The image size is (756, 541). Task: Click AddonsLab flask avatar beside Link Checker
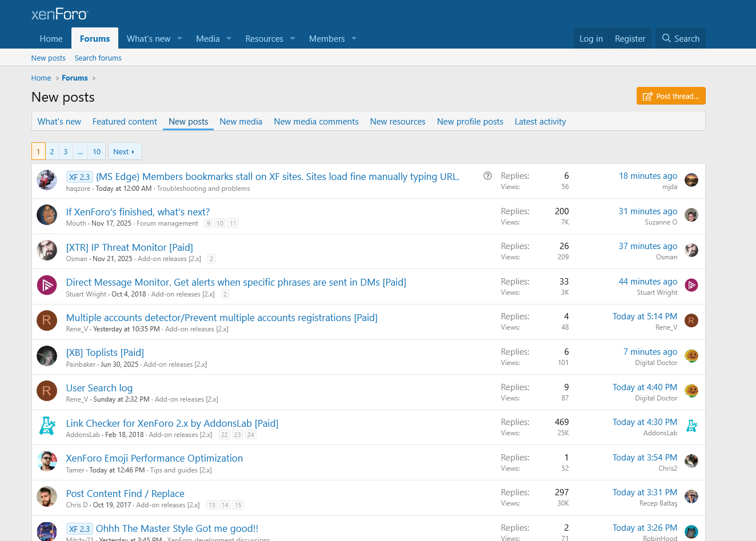pos(47,426)
